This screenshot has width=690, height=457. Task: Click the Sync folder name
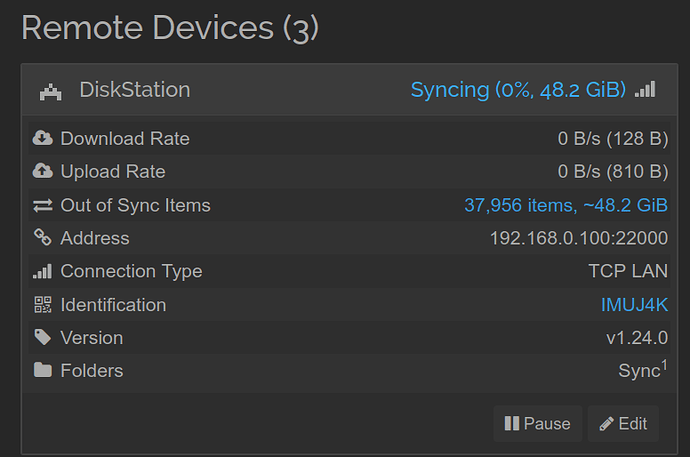click(x=639, y=371)
